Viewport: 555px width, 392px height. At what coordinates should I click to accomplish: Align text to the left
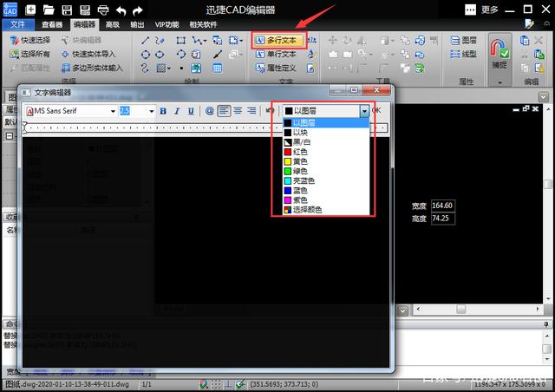(x=224, y=111)
